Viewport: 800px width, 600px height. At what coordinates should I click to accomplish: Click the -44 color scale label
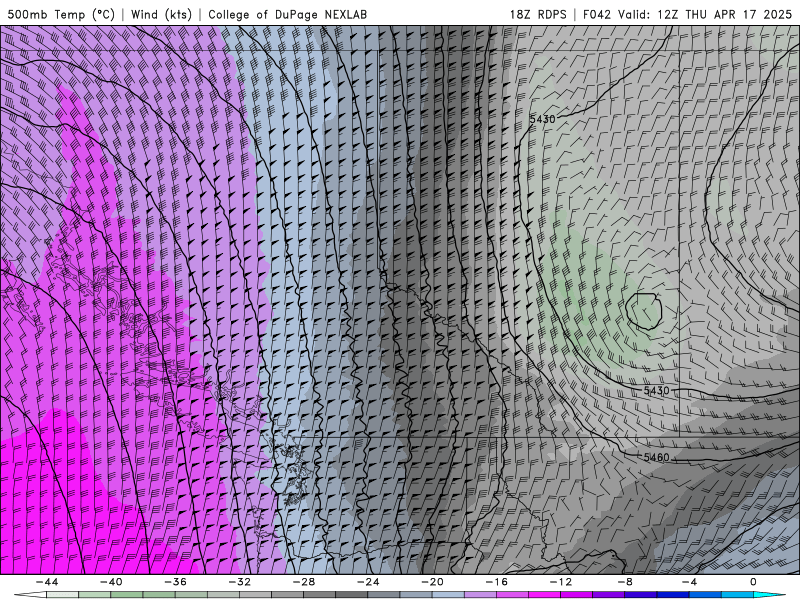47,582
